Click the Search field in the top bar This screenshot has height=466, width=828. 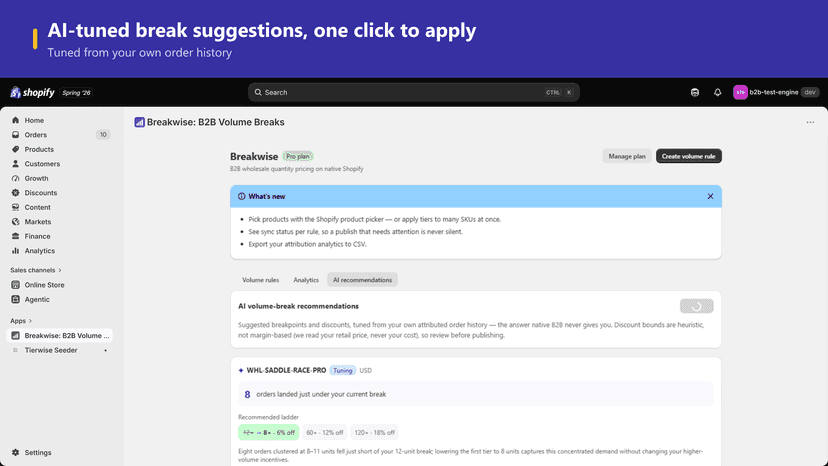point(413,92)
